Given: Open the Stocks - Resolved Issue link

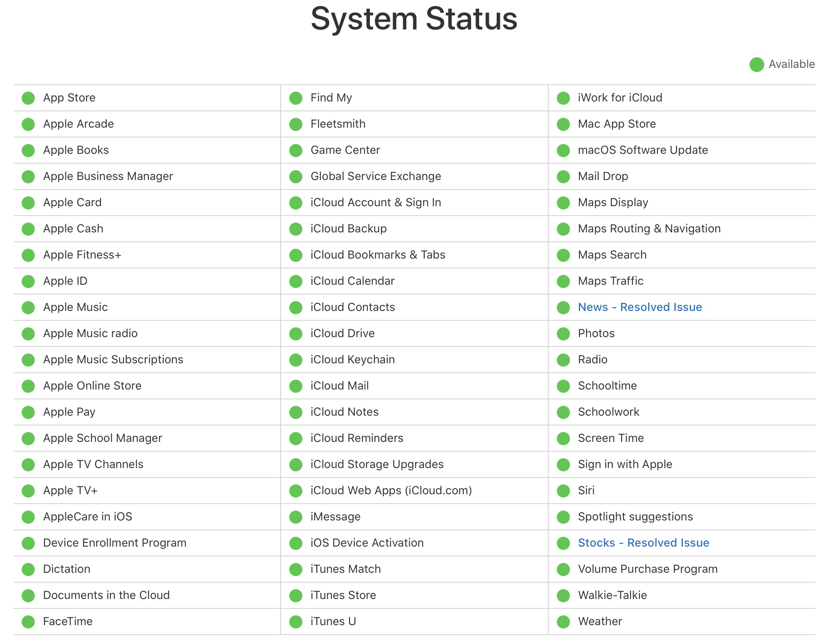Looking at the screenshot, I should tap(643, 543).
